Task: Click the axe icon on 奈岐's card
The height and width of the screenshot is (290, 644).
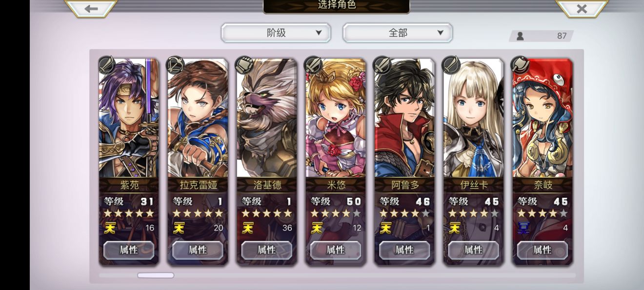Action: click(520, 65)
